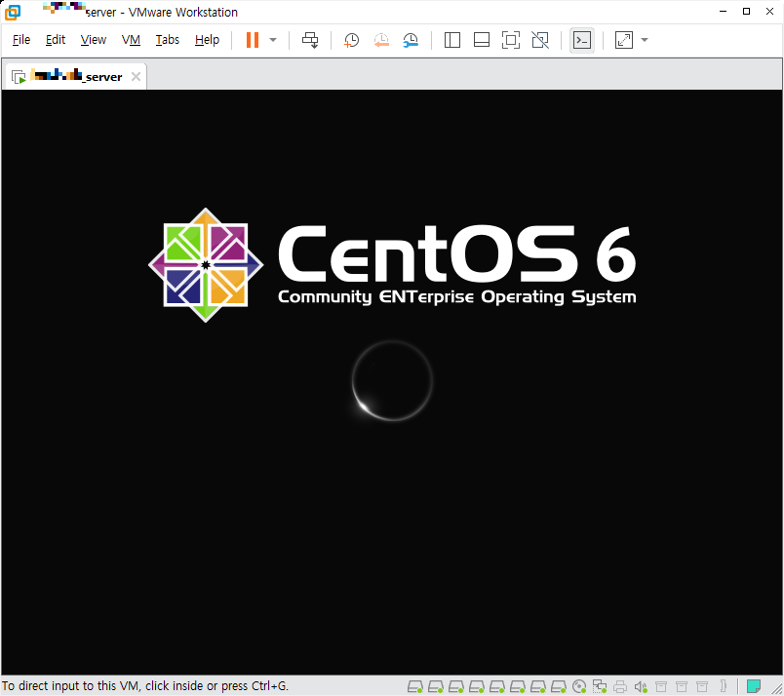Screen dimensions: 784x696
Task: Click the network adapter status icon
Action: [600, 686]
